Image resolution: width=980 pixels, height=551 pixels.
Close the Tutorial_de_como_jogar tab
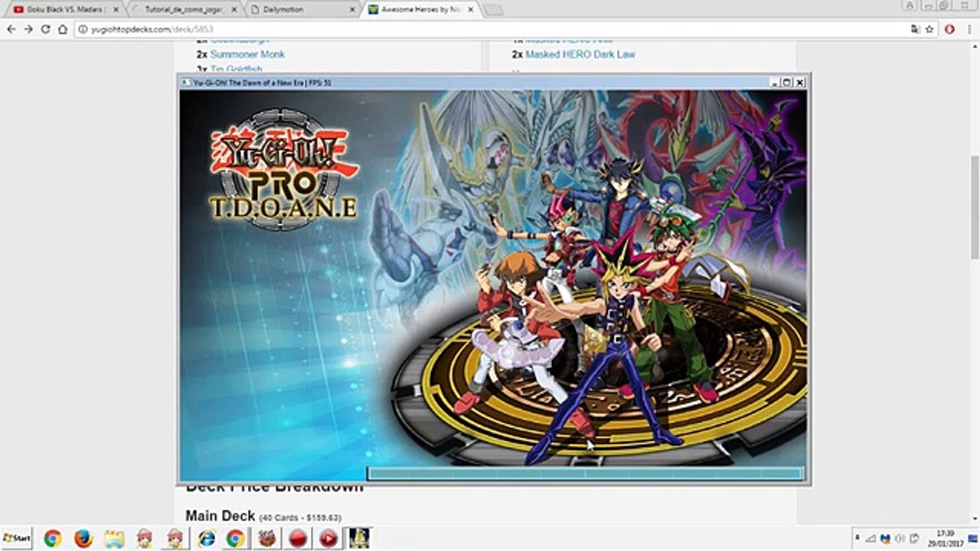pos(234,10)
